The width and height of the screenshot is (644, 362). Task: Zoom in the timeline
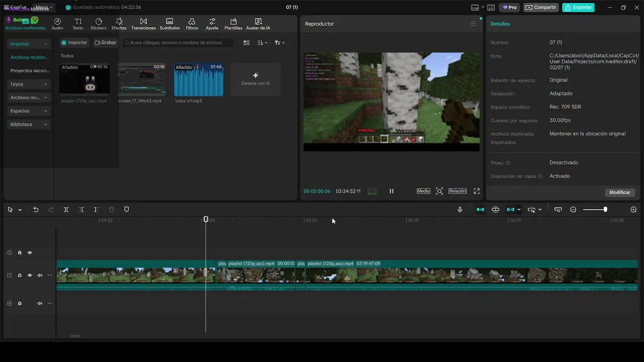tap(633, 210)
